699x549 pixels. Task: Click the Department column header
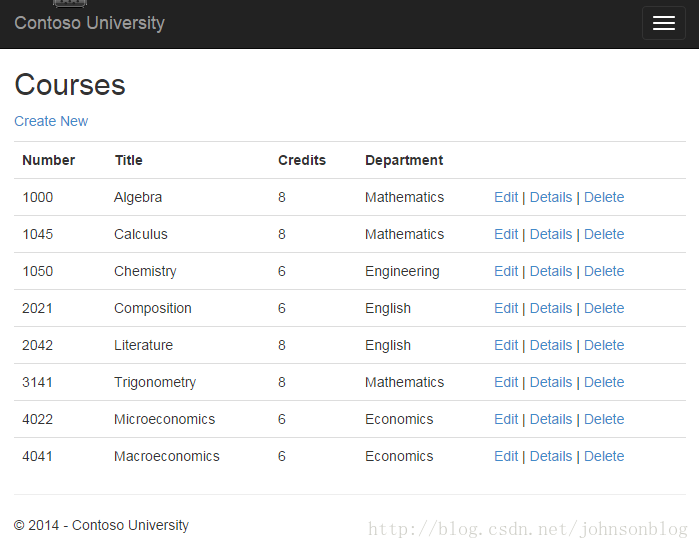(404, 160)
